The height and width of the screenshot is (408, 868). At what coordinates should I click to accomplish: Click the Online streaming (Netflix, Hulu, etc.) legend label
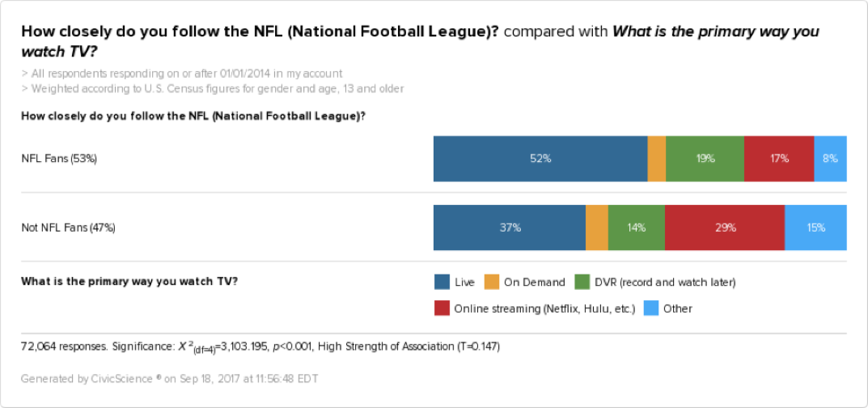pos(544,308)
